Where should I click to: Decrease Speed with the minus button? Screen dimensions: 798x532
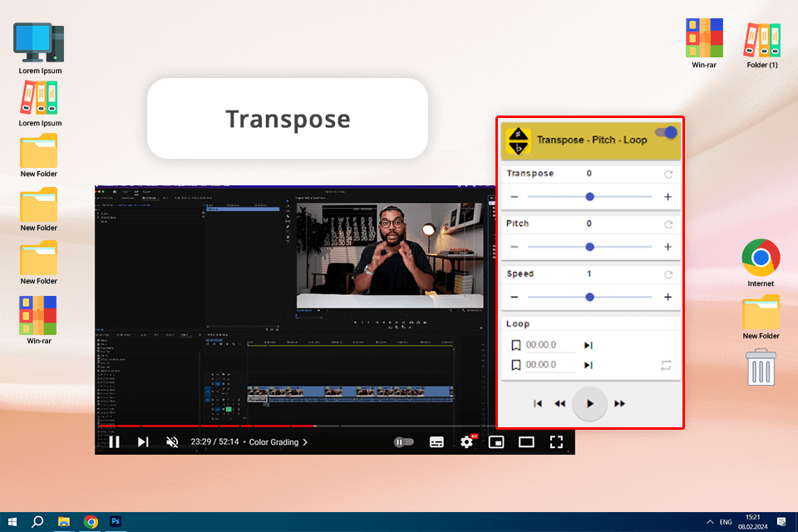pyautogui.click(x=514, y=298)
